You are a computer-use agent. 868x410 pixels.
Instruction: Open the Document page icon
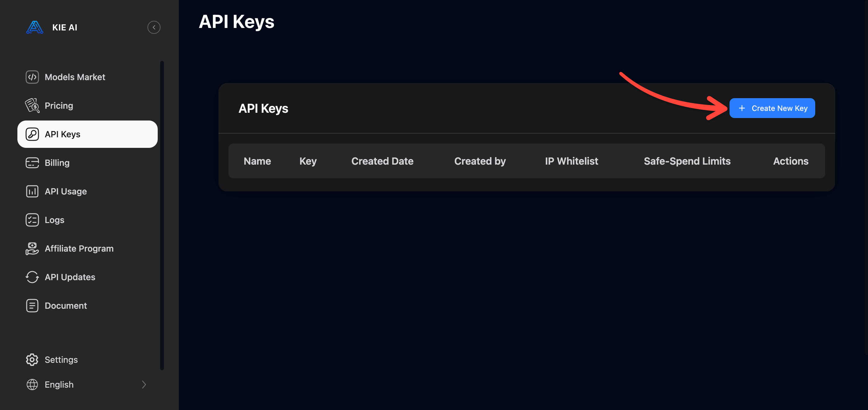[x=32, y=306]
